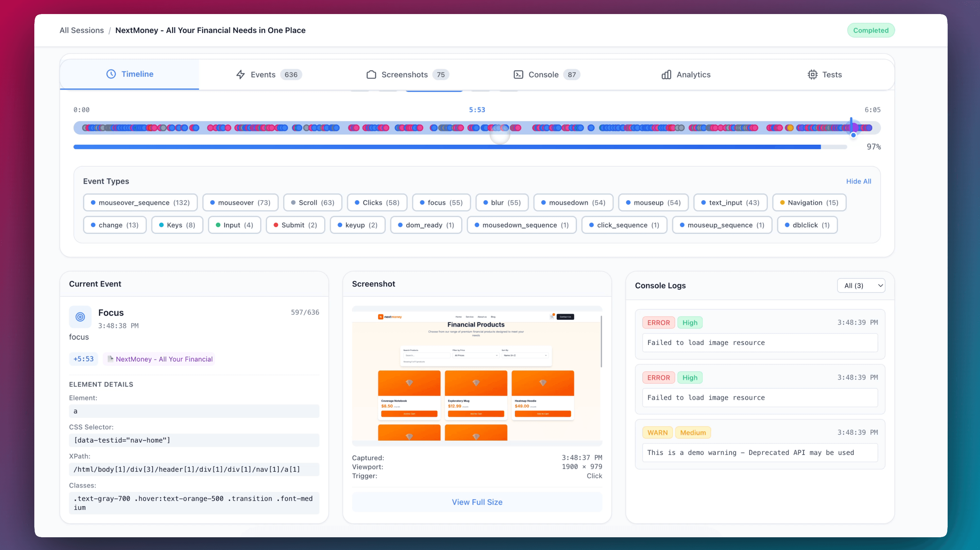980x550 pixels.
Task: Toggle the mouseover_sequence event filter
Action: click(x=140, y=202)
